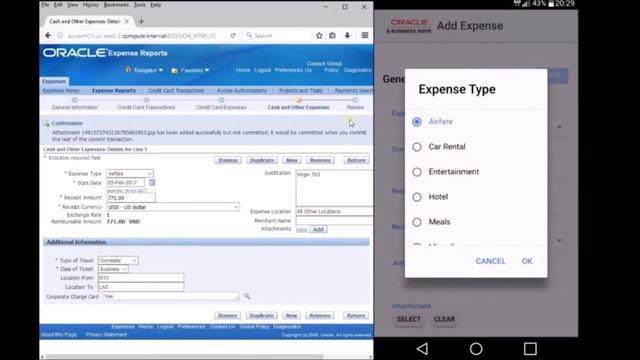Click the Review step in the train

coord(355,107)
